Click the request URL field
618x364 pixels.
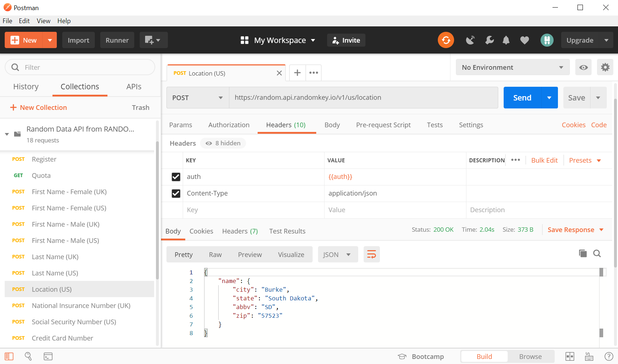point(364,98)
